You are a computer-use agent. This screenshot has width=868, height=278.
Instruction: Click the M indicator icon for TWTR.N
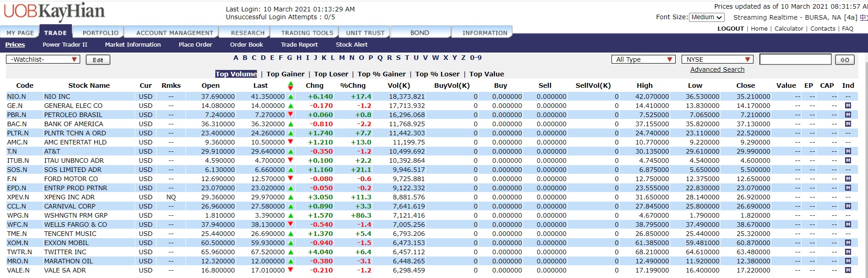(848, 252)
